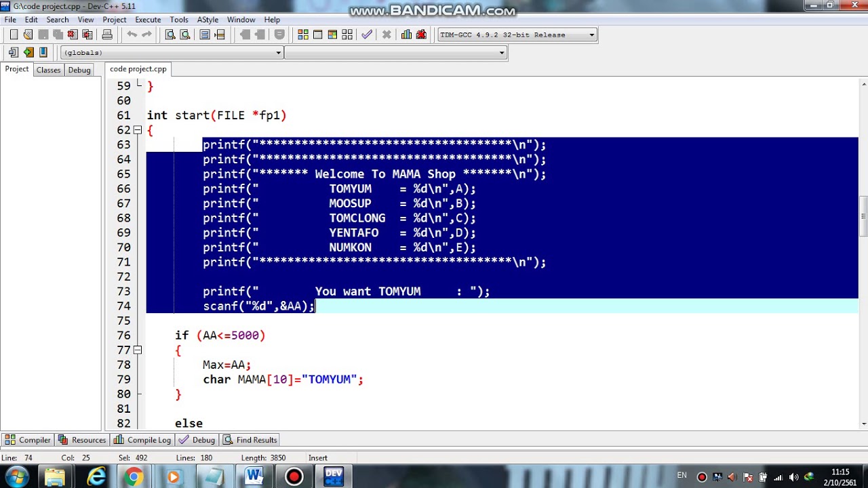Open the bottom Debug tab

point(197,440)
